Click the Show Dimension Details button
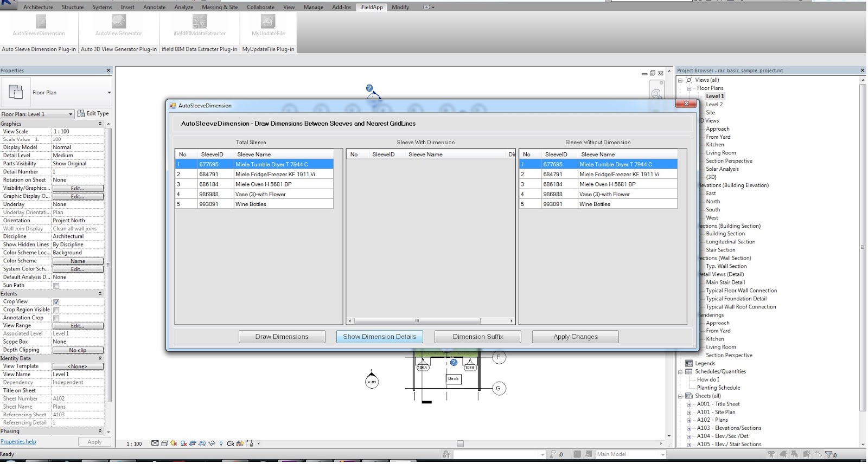This screenshot has width=868, height=470. pos(380,337)
